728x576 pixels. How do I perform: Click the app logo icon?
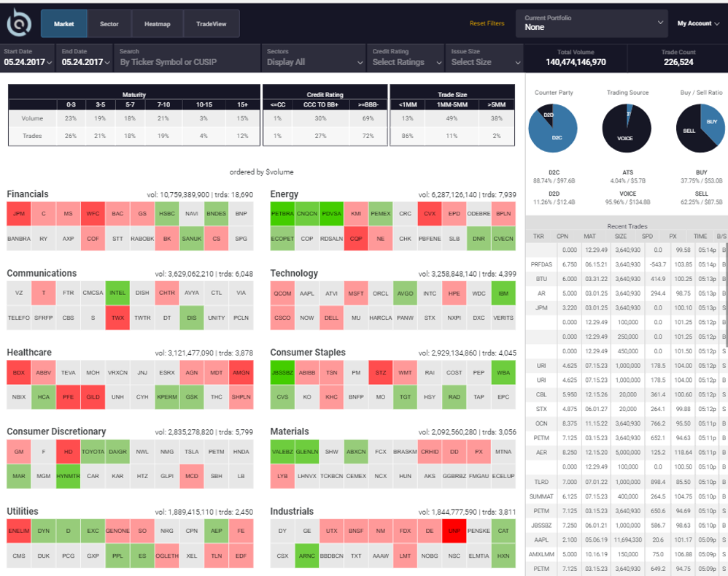point(19,23)
